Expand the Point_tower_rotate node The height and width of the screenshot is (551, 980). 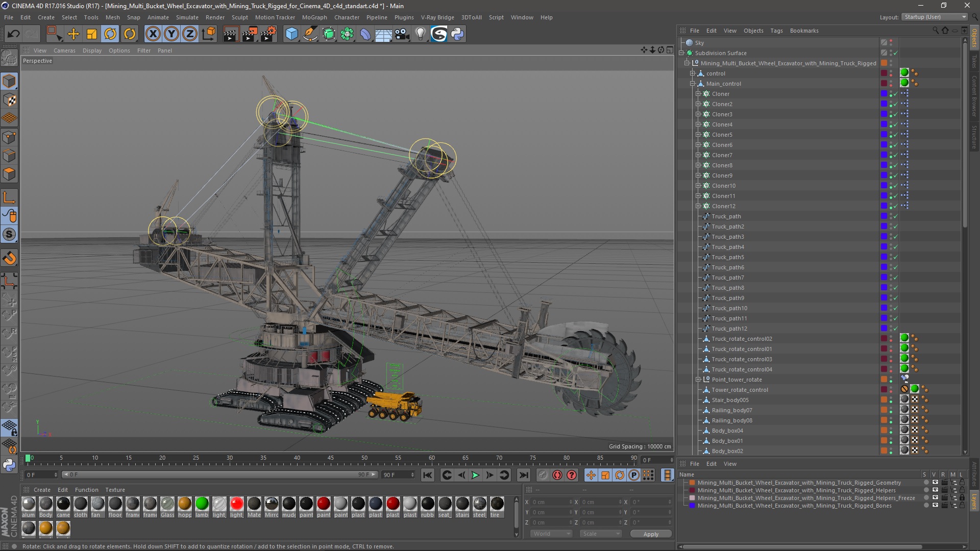[x=698, y=380]
